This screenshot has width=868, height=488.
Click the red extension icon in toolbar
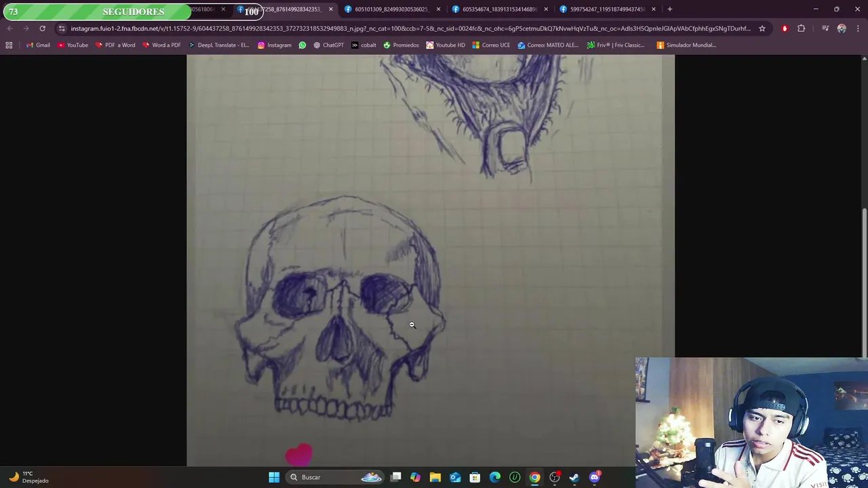click(x=785, y=28)
